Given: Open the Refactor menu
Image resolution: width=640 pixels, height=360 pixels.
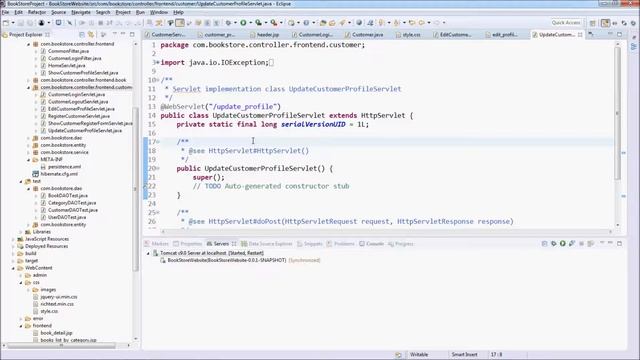Looking at the screenshot, I should tap(37, 12).
